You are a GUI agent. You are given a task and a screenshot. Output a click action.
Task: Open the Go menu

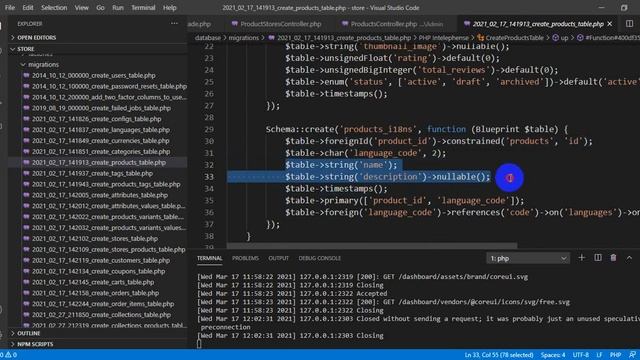tap(100, 7)
